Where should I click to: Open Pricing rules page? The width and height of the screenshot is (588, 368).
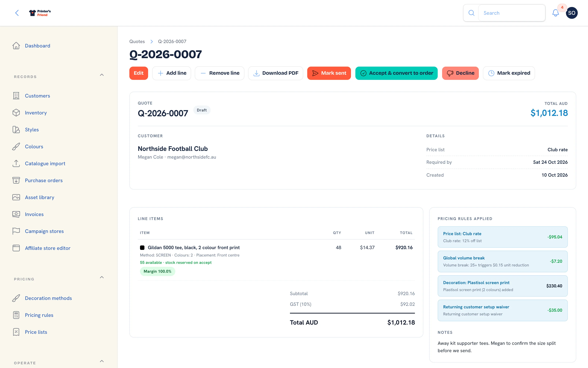click(x=39, y=315)
